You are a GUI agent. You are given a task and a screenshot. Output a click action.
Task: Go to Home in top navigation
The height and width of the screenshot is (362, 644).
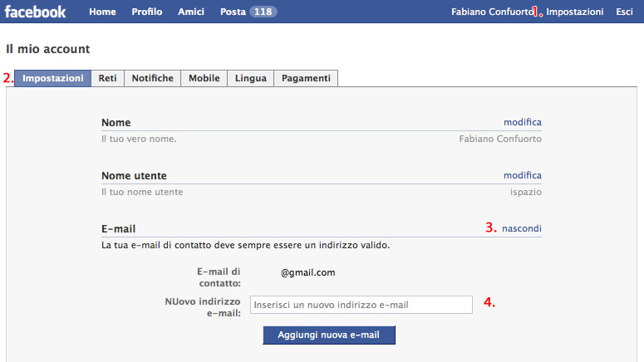(102, 12)
